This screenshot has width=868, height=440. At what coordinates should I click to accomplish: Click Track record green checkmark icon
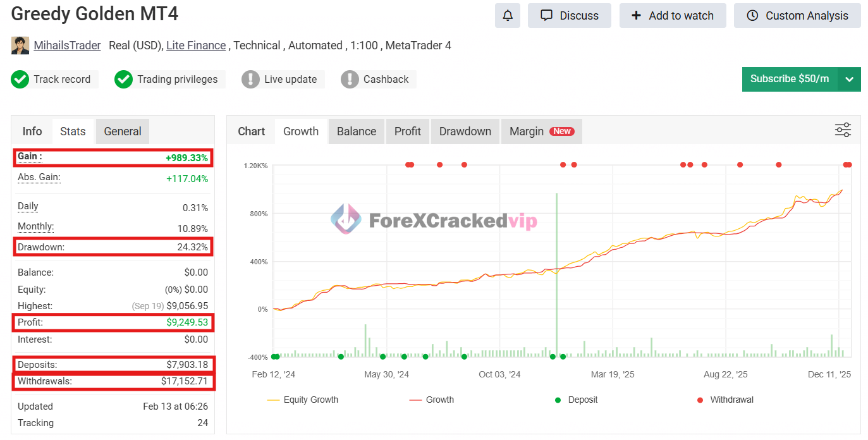coord(20,79)
